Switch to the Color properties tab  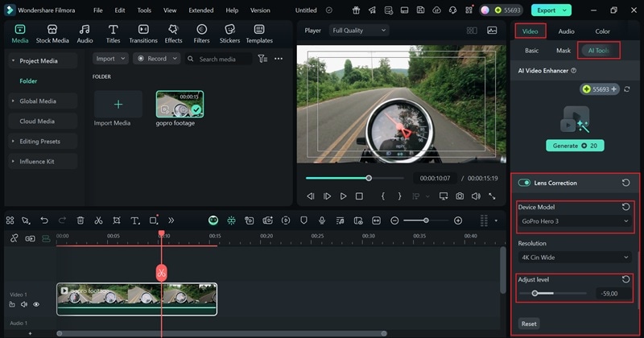pyautogui.click(x=602, y=31)
